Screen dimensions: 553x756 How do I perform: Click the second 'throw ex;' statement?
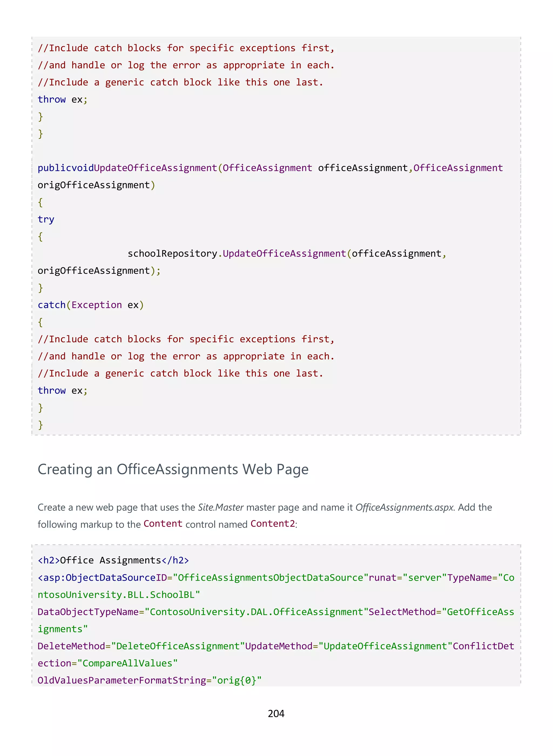click(62, 390)
